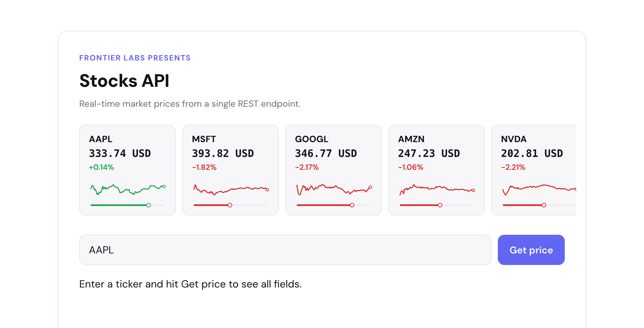This screenshot has width=644, height=328.
Task: Click the 202.81 USD price
Action: coord(532,153)
